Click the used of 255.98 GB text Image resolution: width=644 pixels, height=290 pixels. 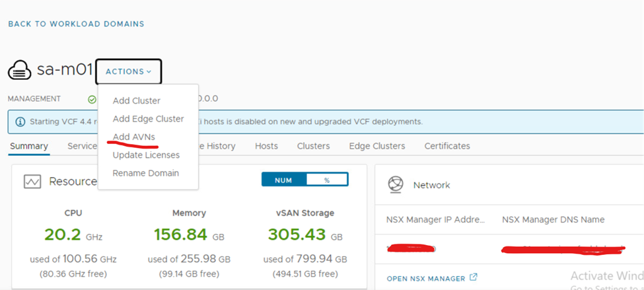click(x=189, y=259)
